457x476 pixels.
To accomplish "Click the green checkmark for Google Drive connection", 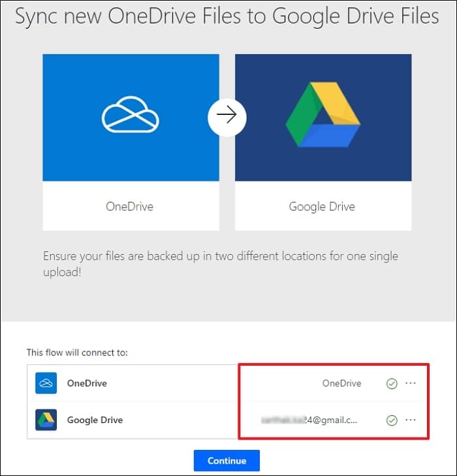I will 392,420.
